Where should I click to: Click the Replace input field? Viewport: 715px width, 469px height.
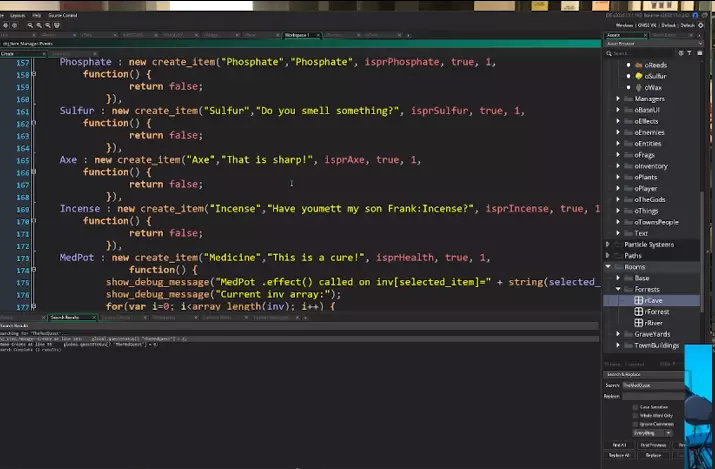point(653,397)
